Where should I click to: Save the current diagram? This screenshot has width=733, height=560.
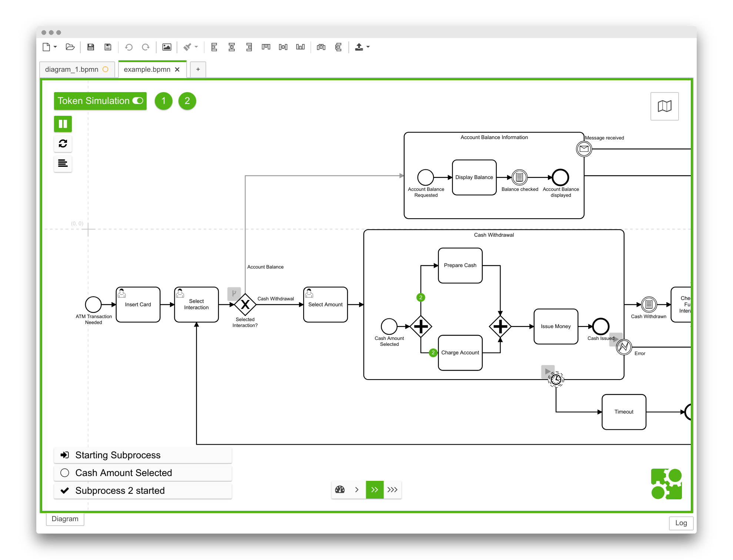coord(91,47)
